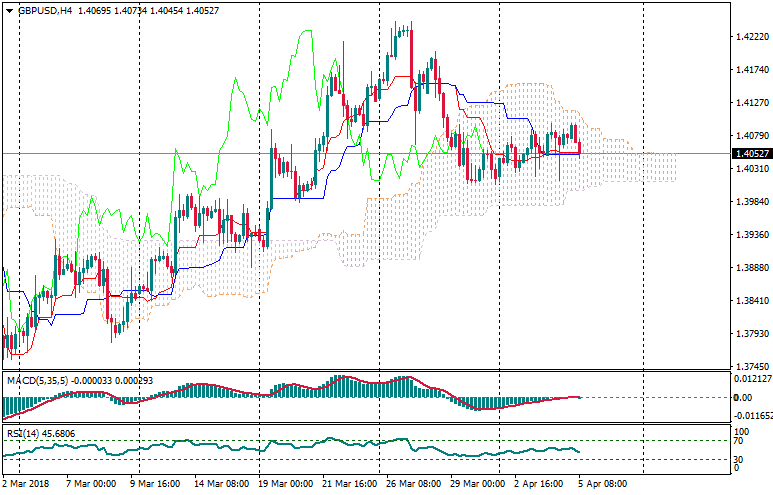Click the MACD 0.012127 scale value

click(753, 379)
